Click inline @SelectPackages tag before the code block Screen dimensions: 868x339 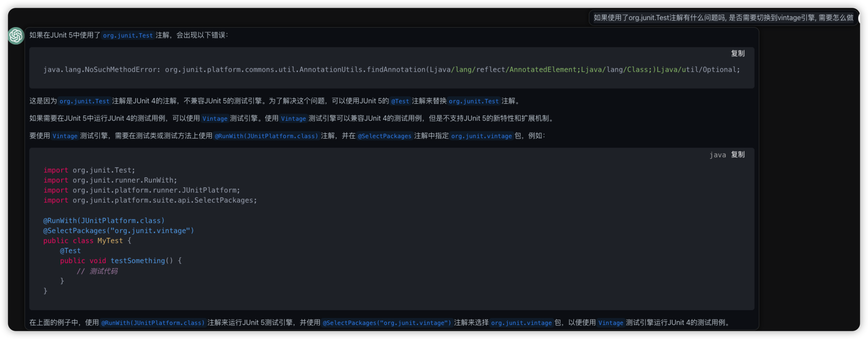(384, 136)
